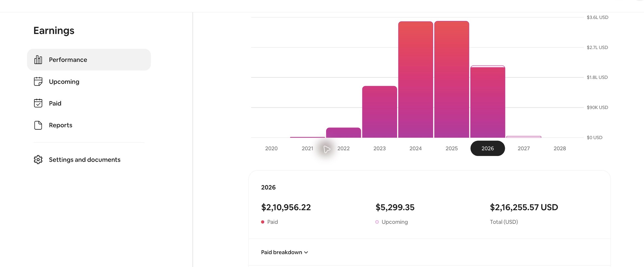644x267 pixels.
Task: Open the Performance section
Action: point(89,60)
